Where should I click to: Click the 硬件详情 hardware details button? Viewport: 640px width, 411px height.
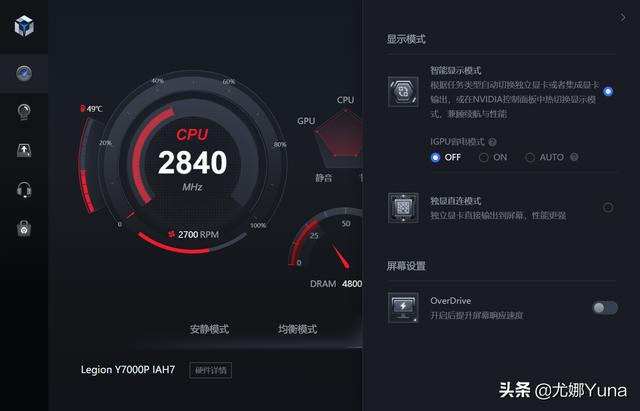point(211,370)
